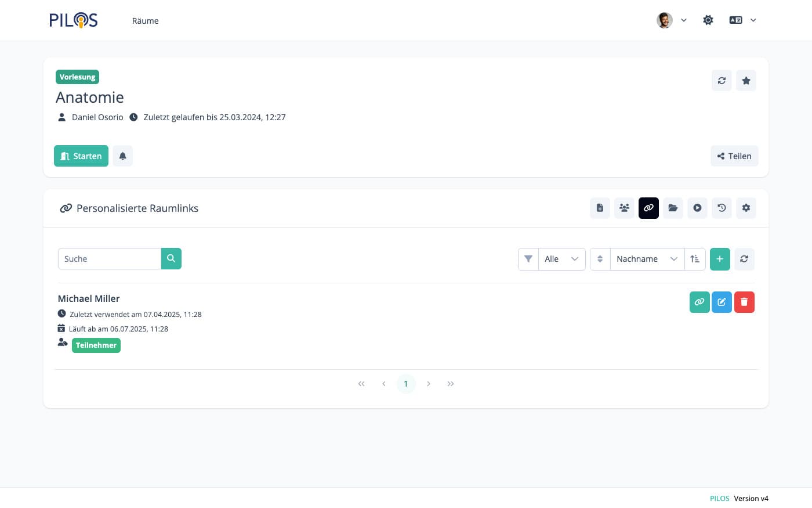Screen dimensions: 812x508
Task: Open the language selection dropdown
Action: 742,20
